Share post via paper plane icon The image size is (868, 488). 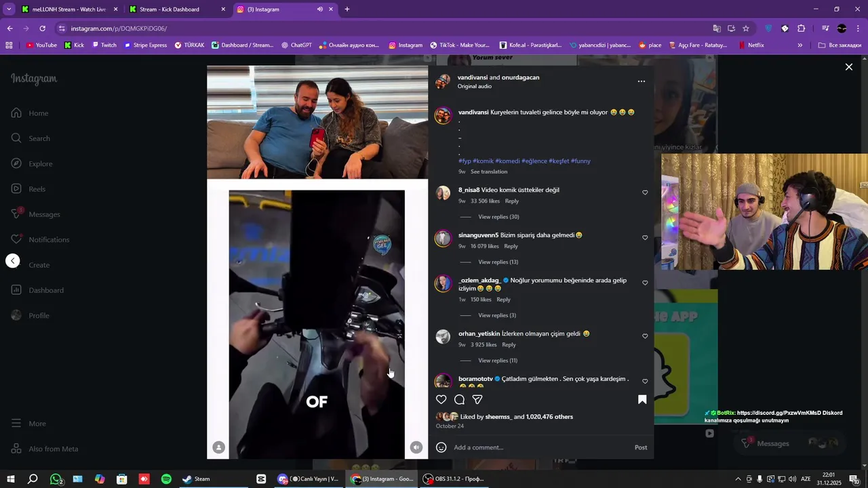(x=477, y=400)
